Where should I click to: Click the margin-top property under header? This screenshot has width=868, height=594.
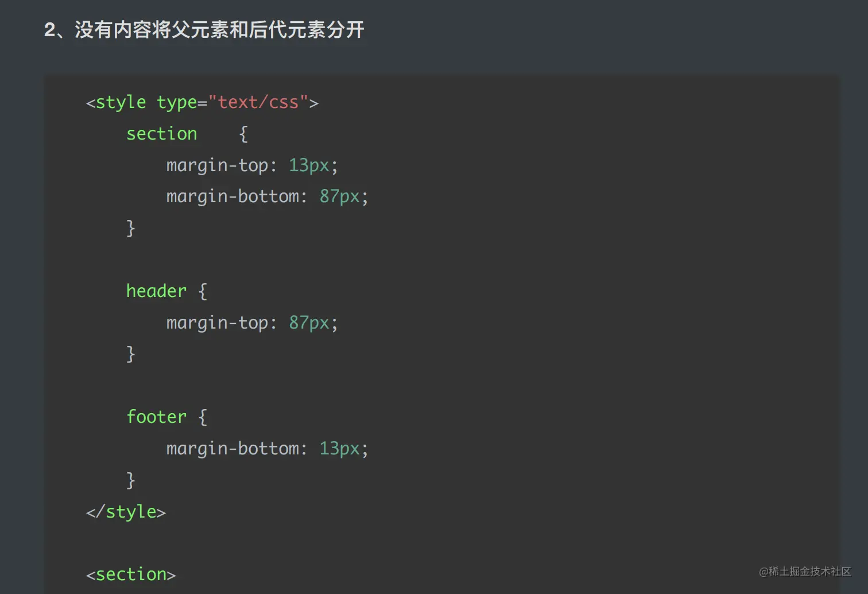point(217,323)
